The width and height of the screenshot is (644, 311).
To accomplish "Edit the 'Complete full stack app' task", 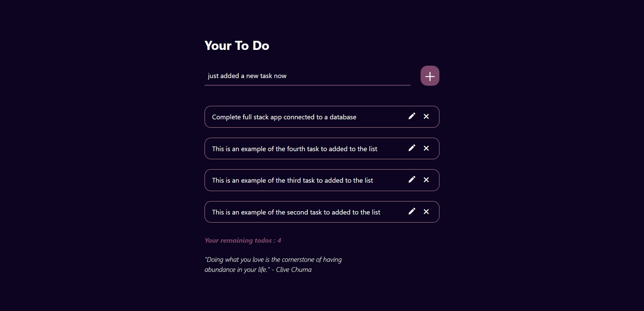I will click(411, 116).
